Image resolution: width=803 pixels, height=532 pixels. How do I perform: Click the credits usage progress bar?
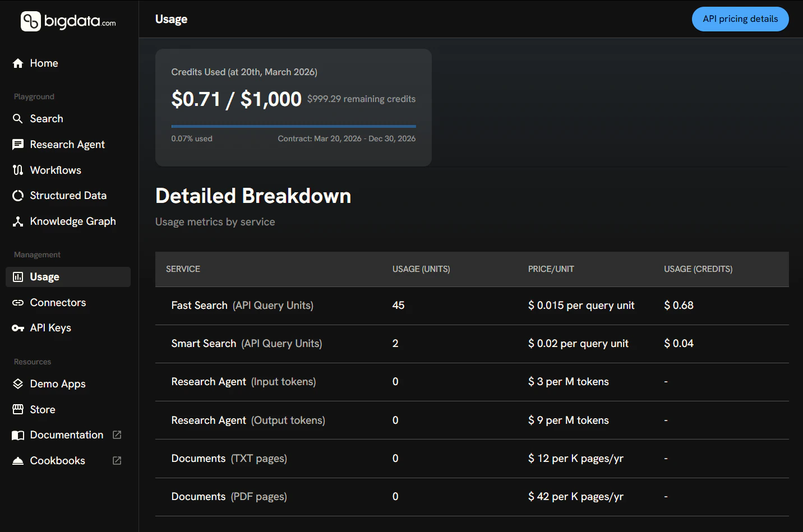coord(293,126)
